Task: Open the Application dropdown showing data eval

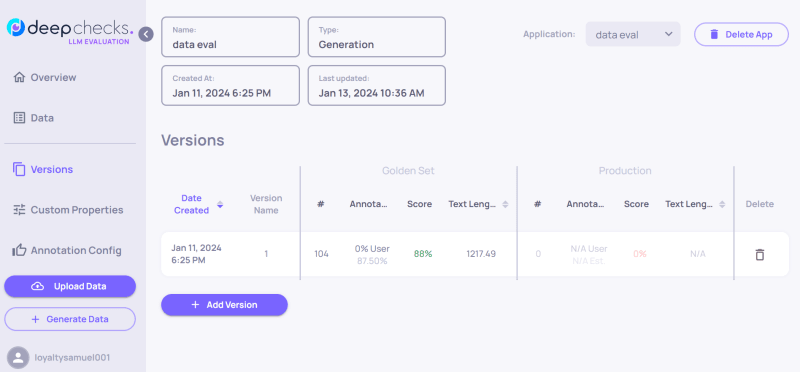Action: tap(633, 34)
